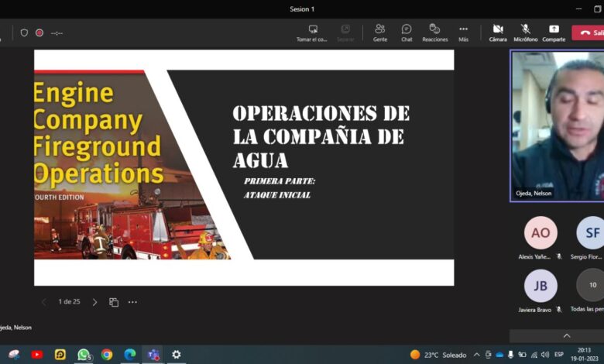This screenshot has height=364, width=604.
Task: Click the 'Sesion 1' window title
Action: click(x=302, y=9)
